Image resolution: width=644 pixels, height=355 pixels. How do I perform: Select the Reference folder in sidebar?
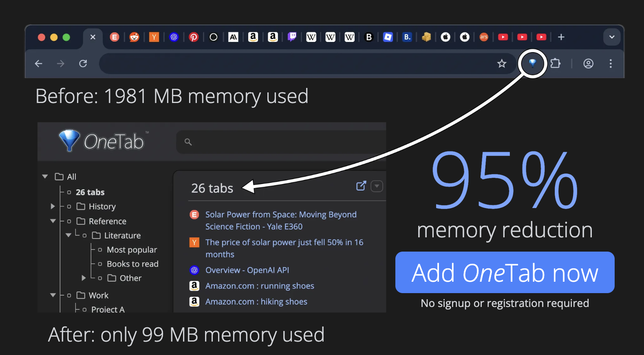coord(101,221)
